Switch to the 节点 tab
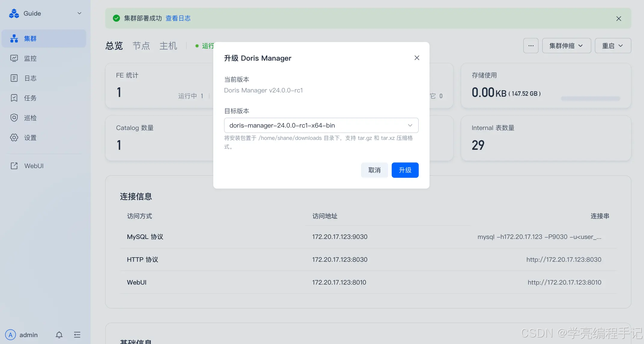 pos(141,46)
